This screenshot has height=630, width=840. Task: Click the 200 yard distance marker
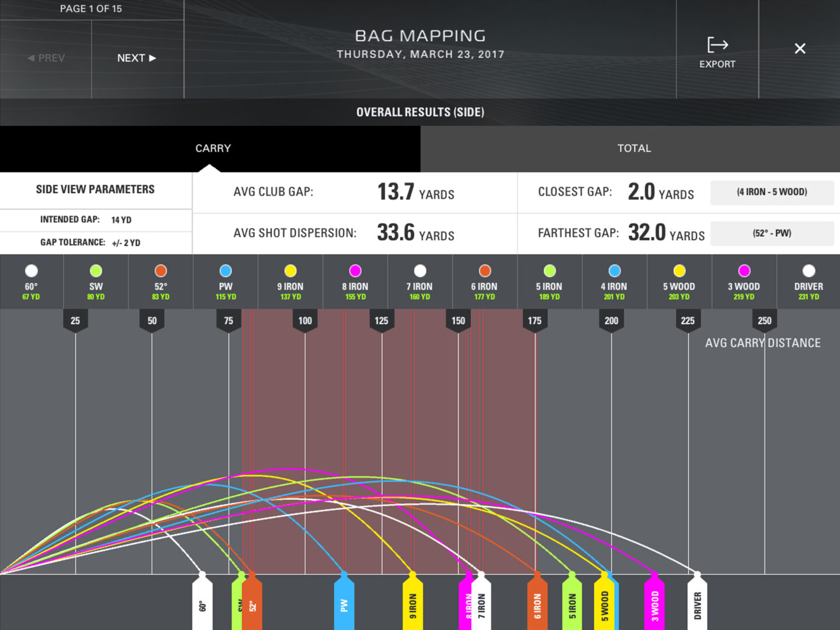[611, 321]
